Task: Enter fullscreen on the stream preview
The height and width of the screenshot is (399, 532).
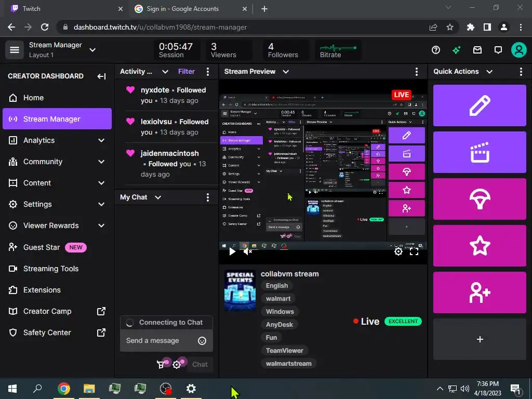Action: [414, 251]
